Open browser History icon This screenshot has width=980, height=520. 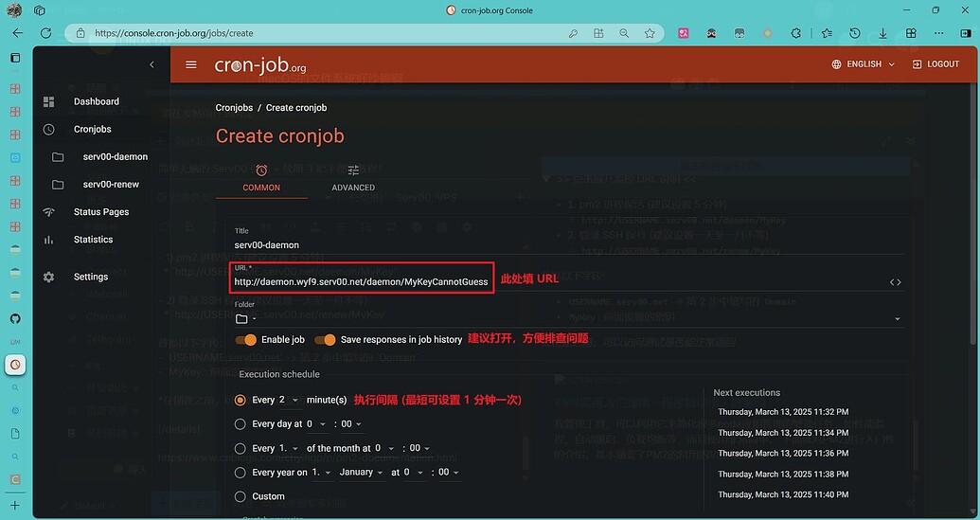pos(855,33)
